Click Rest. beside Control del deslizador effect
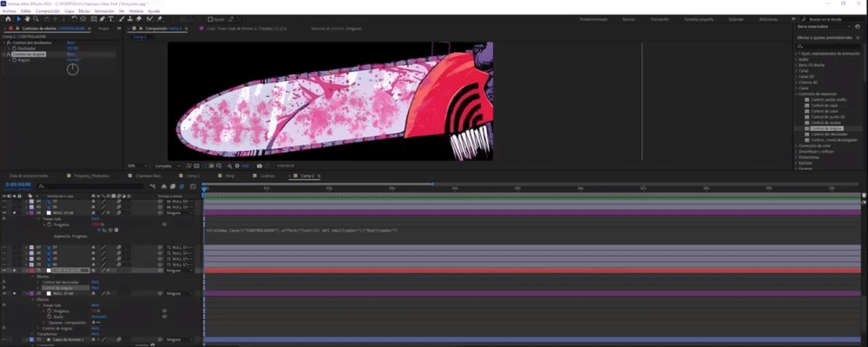 tap(70, 43)
